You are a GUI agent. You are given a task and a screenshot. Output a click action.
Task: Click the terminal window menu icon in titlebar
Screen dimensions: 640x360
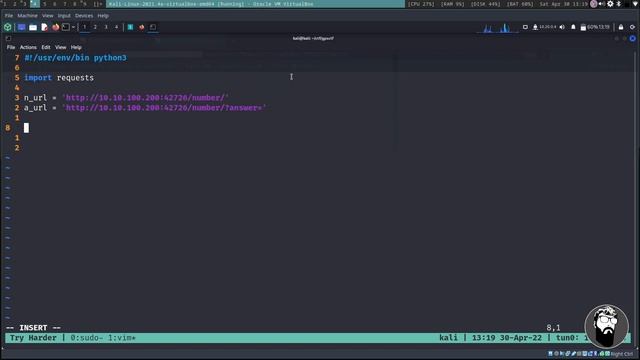coord(8,38)
